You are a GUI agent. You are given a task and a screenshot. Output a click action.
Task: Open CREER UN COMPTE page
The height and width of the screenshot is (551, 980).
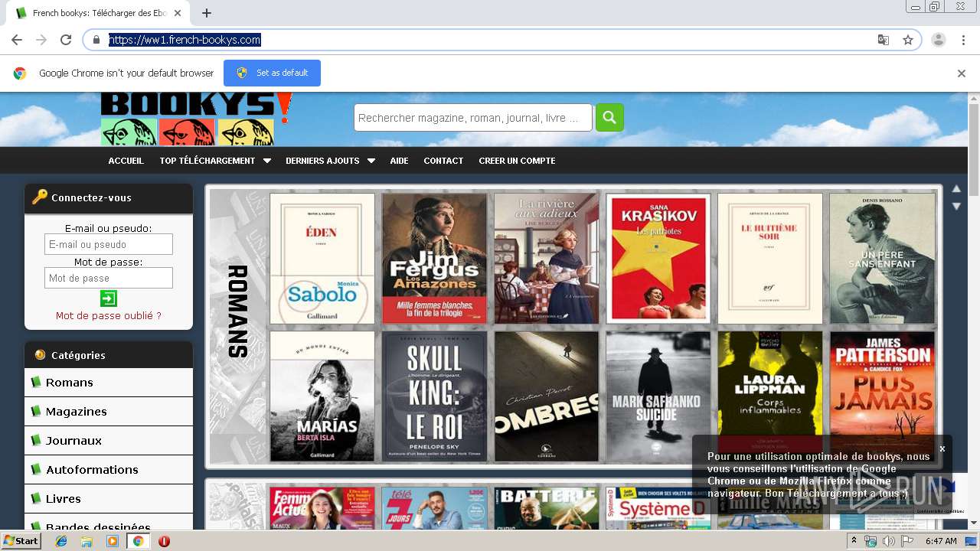click(517, 161)
